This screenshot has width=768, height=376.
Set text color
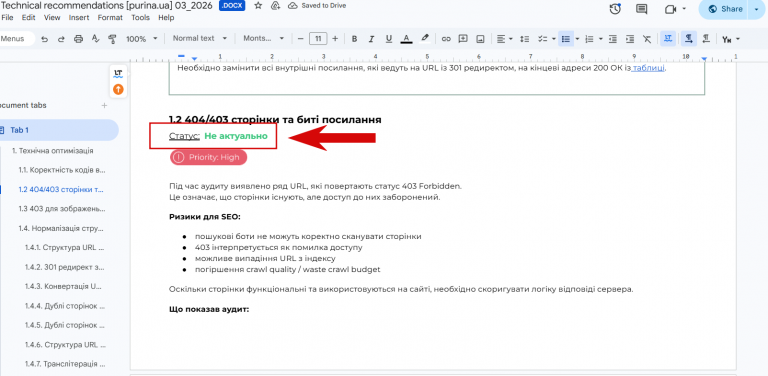click(x=406, y=39)
